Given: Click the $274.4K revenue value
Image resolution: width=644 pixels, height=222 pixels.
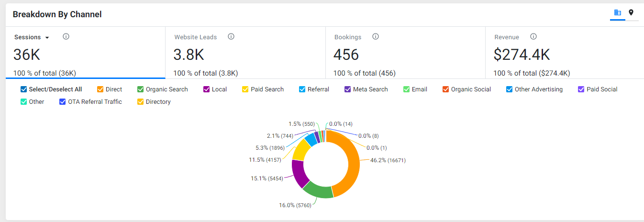Looking at the screenshot, I should click(522, 55).
